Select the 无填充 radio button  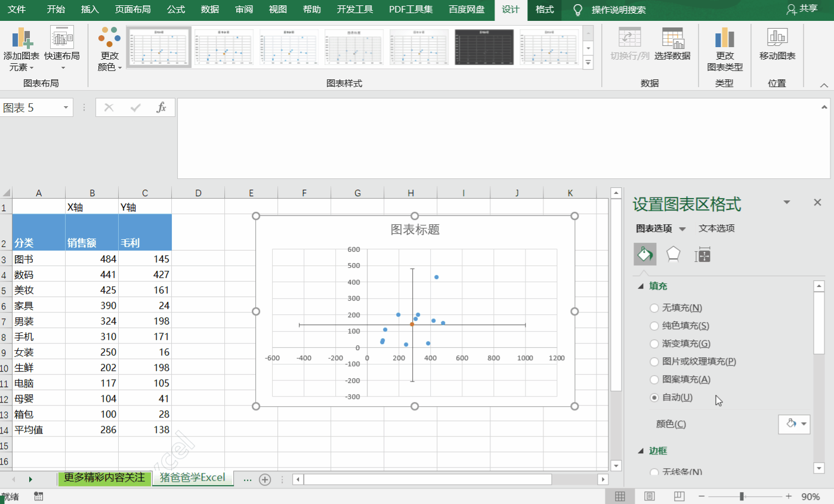654,308
